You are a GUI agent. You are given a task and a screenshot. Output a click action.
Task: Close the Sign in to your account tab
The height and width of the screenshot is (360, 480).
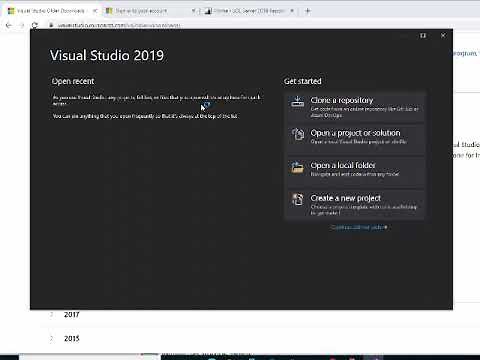(x=193, y=11)
